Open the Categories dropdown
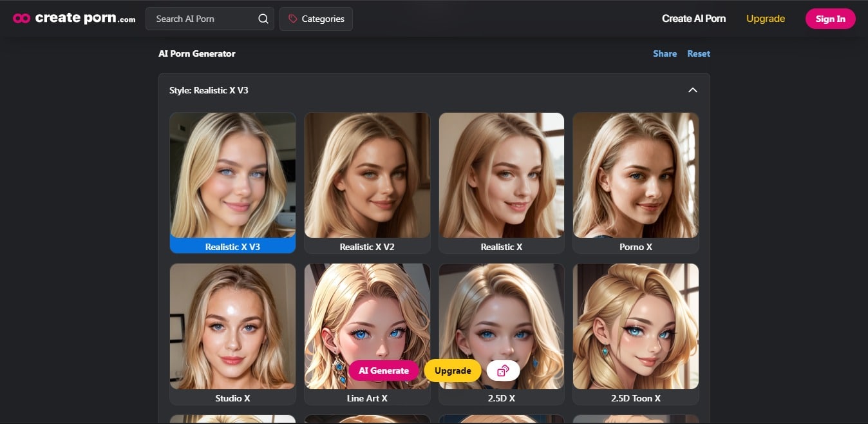This screenshot has height=424, width=868. click(x=316, y=19)
